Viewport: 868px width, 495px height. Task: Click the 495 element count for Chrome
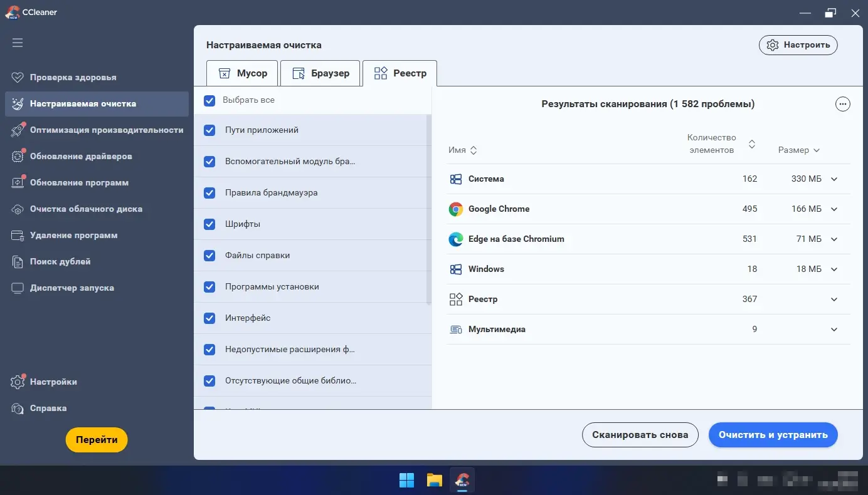coord(749,209)
